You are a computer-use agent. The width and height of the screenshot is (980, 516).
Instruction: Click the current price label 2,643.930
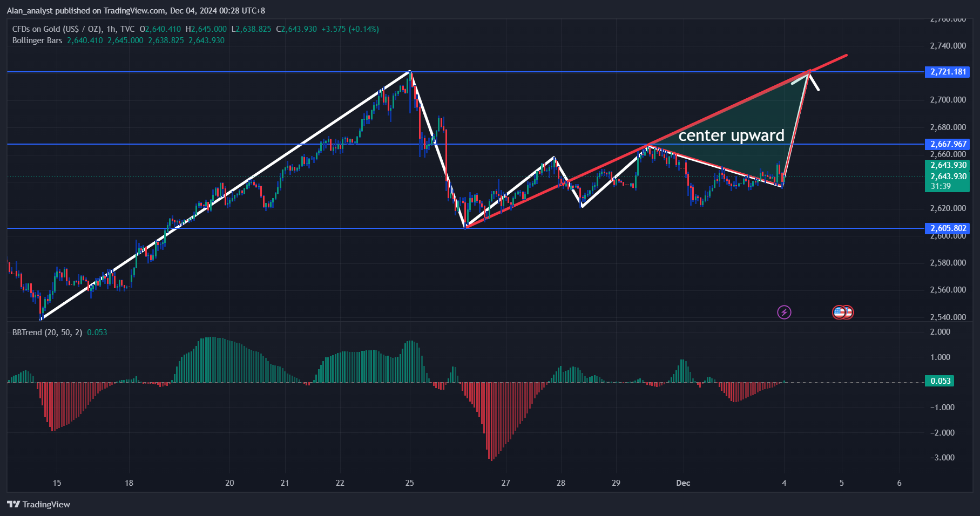point(948,176)
